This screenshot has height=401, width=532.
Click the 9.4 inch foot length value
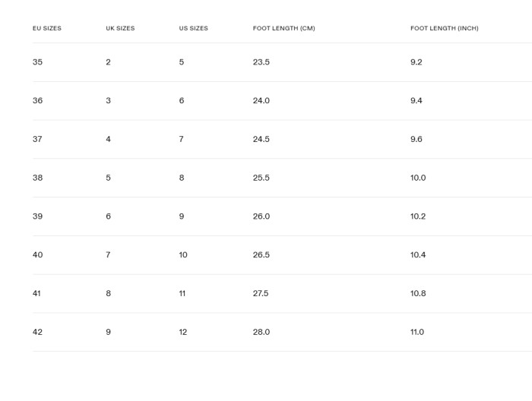pos(416,100)
